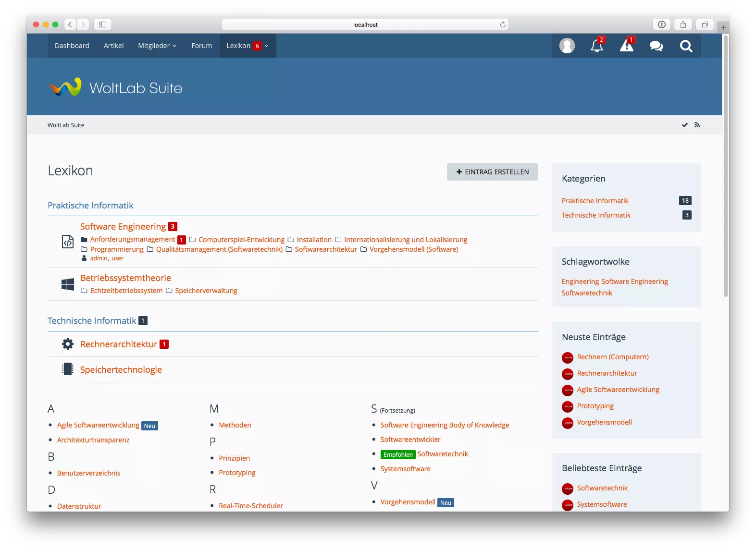Screen dimensions: 756x550
Task: Click the Betriebssystemtheorie Windows icon
Action: [x=68, y=284]
